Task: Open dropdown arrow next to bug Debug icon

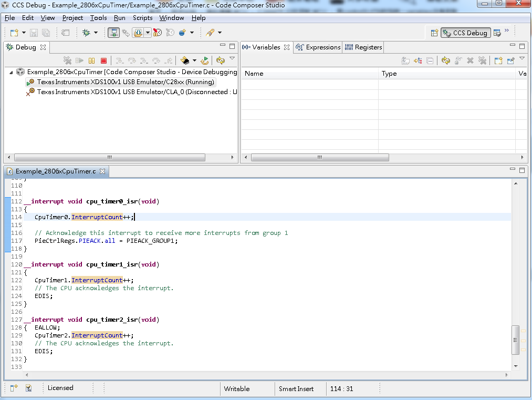Action: (96, 33)
